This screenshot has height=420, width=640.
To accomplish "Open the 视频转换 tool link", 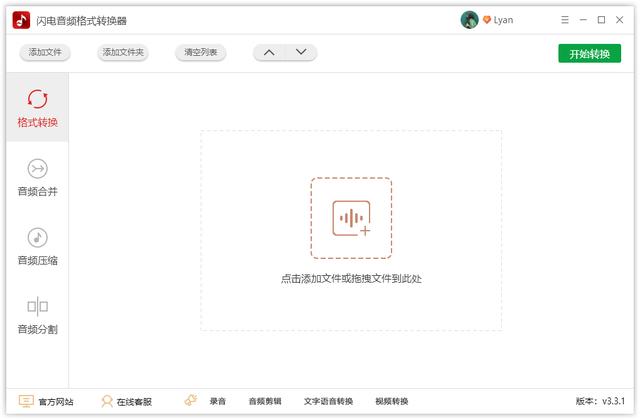I will point(392,401).
